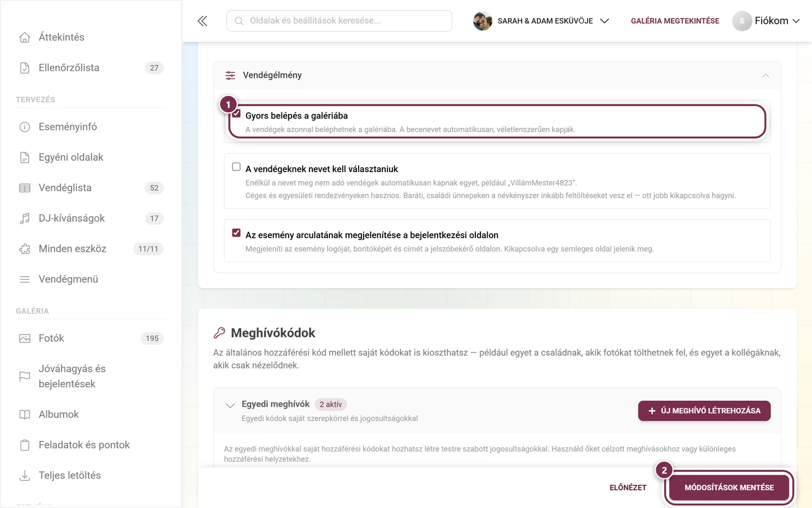This screenshot has height=508, width=812.
Task: Expand the Fiókom account menu
Action: pos(766,21)
